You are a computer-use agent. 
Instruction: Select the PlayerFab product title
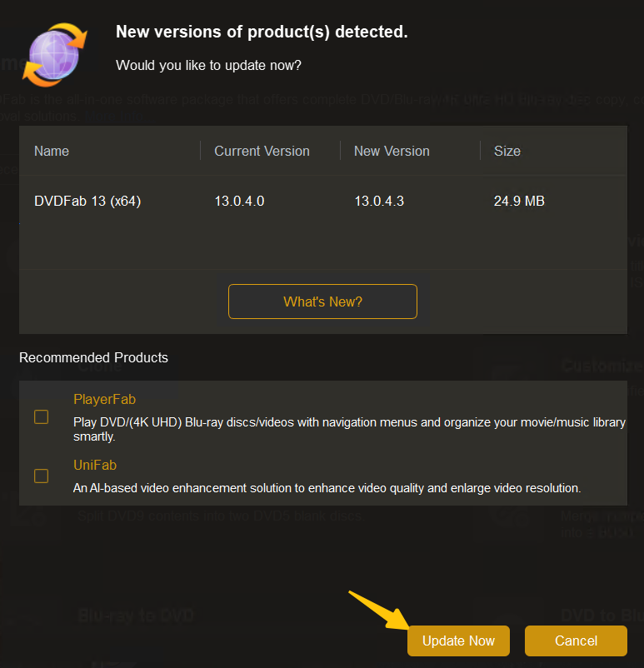104,400
